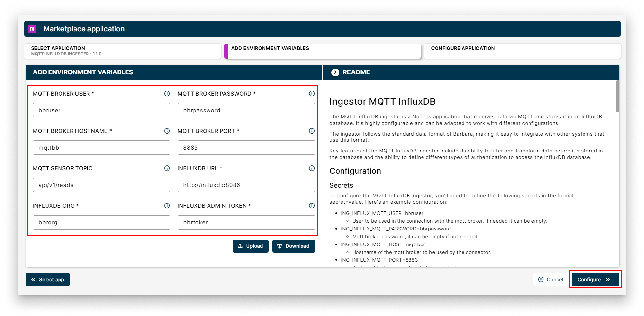Image resolution: width=644 pixels, height=316 pixels.
Task: Click info icon beside MQTT Broker Password
Action: (x=312, y=94)
